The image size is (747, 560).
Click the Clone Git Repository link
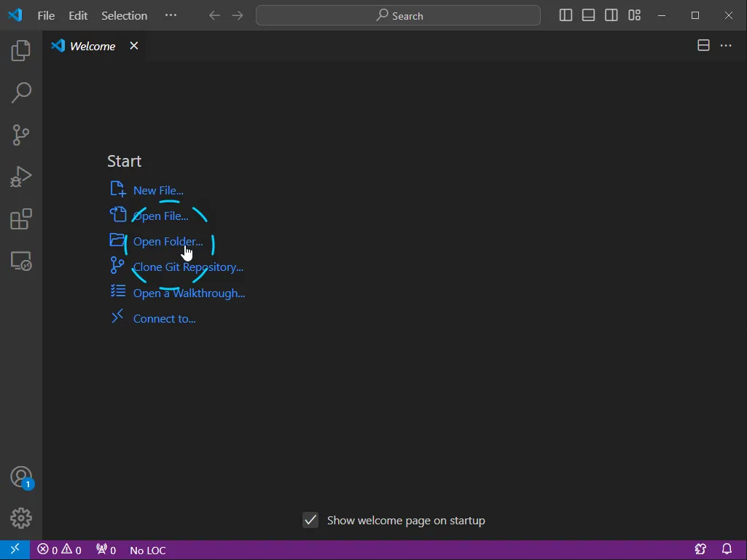click(188, 267)
